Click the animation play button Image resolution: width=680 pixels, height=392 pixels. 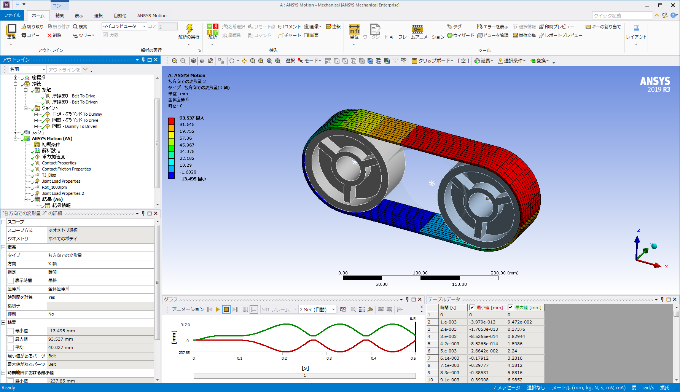click(218, 310)
